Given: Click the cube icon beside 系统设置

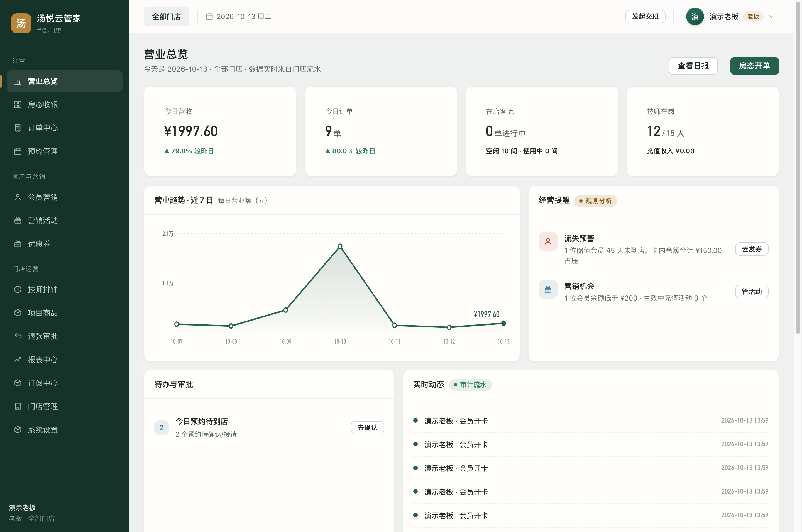Looking at the screenshot, I should pyautogui.click(x=18, y=430).
